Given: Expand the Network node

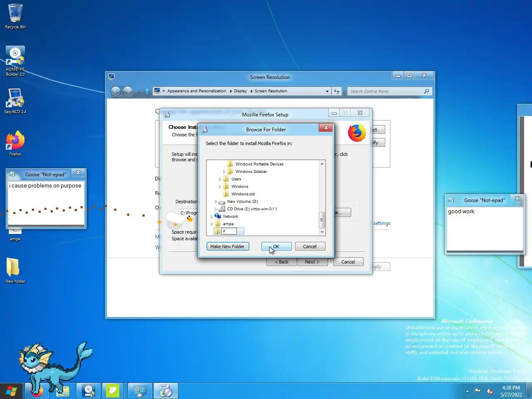Looking at the screenshot, I should [212, 217].
